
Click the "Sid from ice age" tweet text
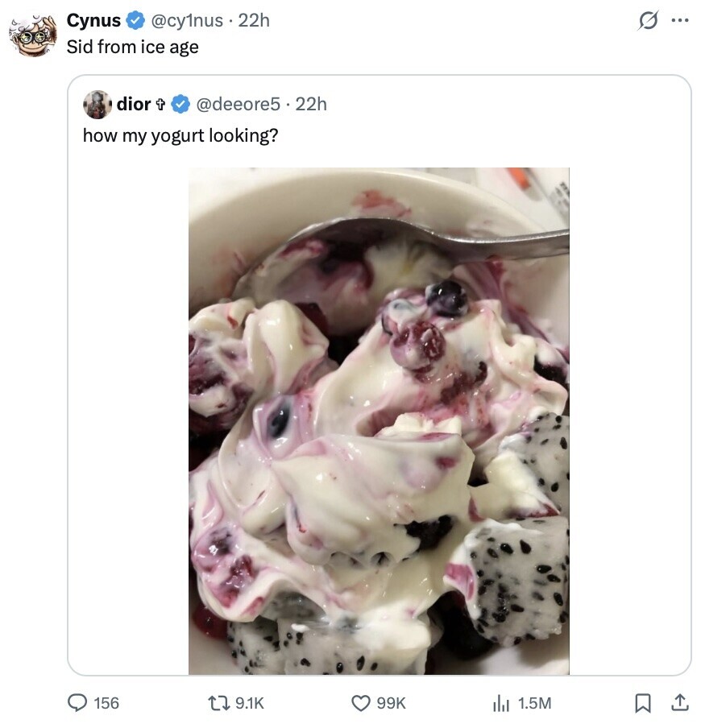(132, 48)
